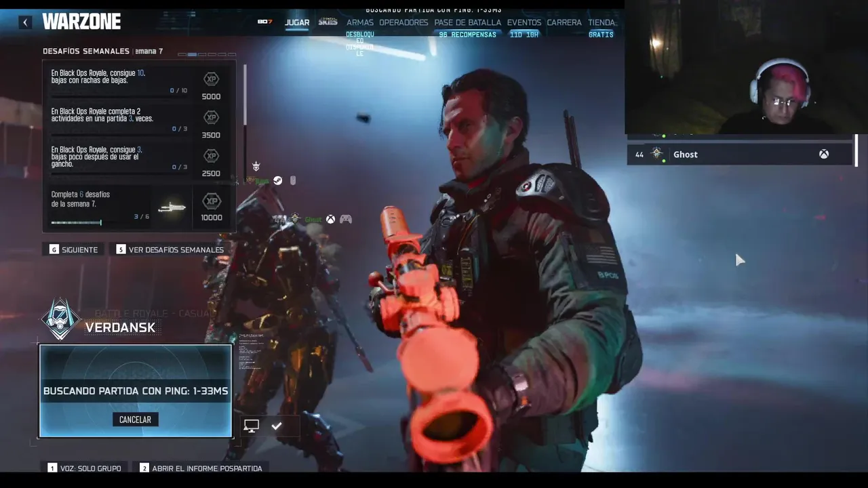Select the JUGAR tab

(297, 22)
